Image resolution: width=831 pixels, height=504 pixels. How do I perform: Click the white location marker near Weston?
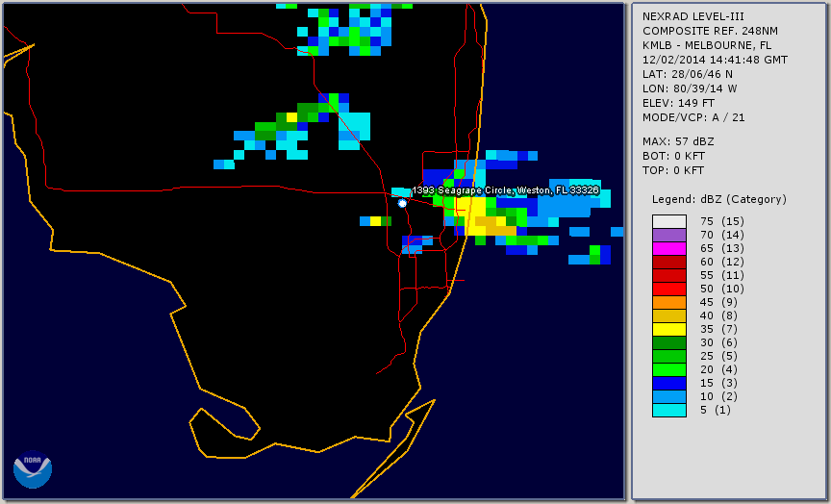pos(402,203)
